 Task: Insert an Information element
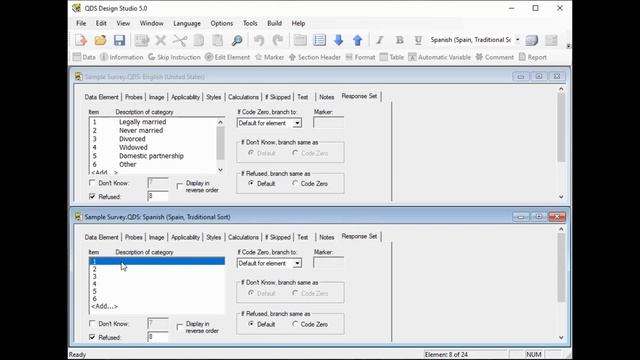pyautogui.click(x=122, y=57)
